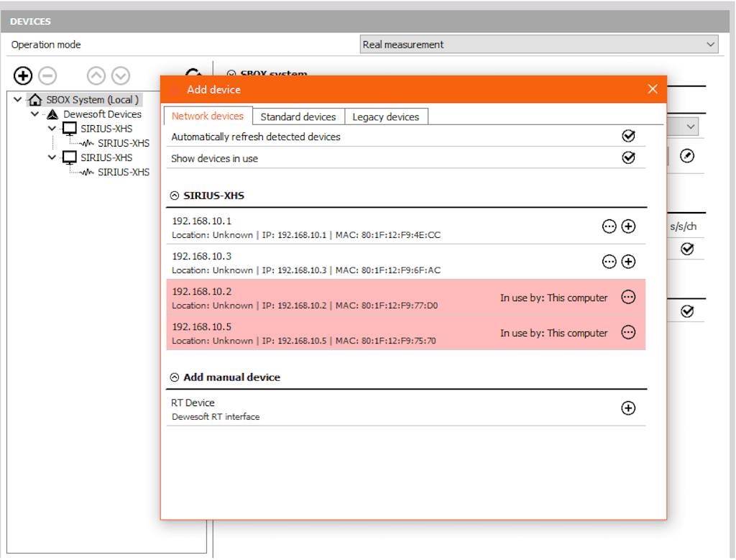Collapse the SIRIUS-XHS section in dialog
736x560 pixels.
(x=175, y=196)
